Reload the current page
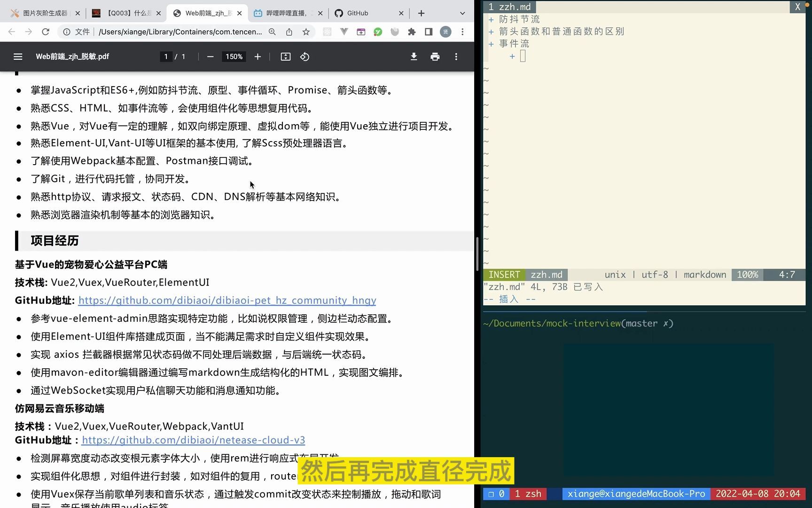The image size is (812, 508). tap(46, 32)
